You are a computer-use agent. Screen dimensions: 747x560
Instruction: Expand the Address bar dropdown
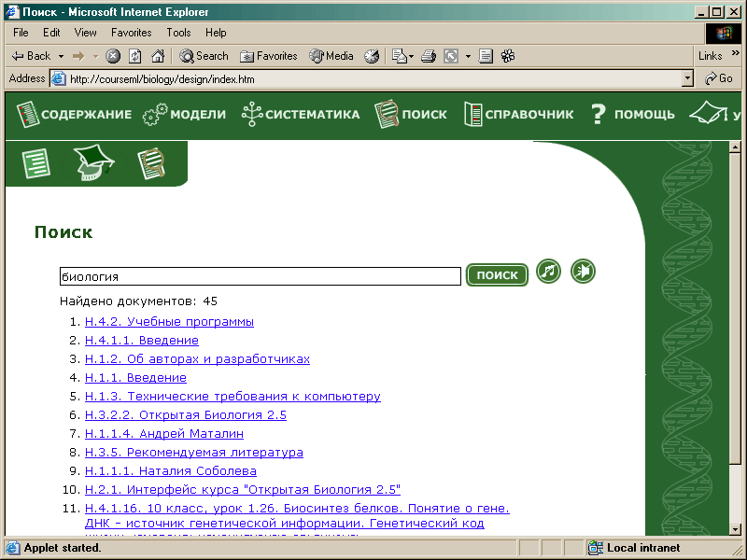[688, 79]
